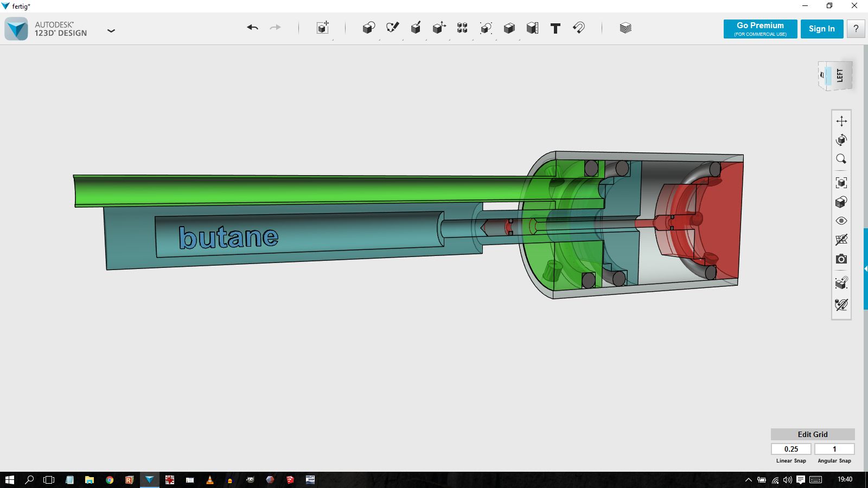Open the Linear Snap value box
Screen dimensions: 868x488
(791, 449)
